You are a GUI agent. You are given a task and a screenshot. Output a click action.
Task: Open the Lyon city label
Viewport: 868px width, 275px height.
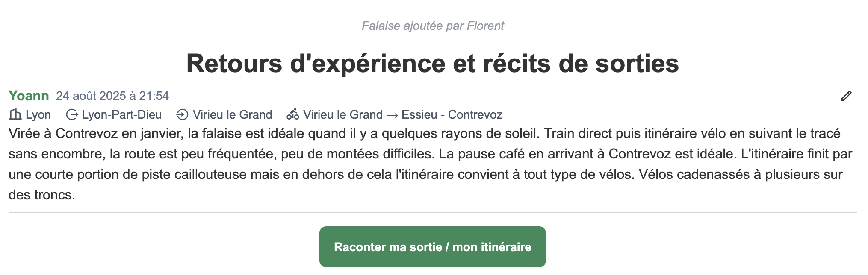click(x=38, y=114)
